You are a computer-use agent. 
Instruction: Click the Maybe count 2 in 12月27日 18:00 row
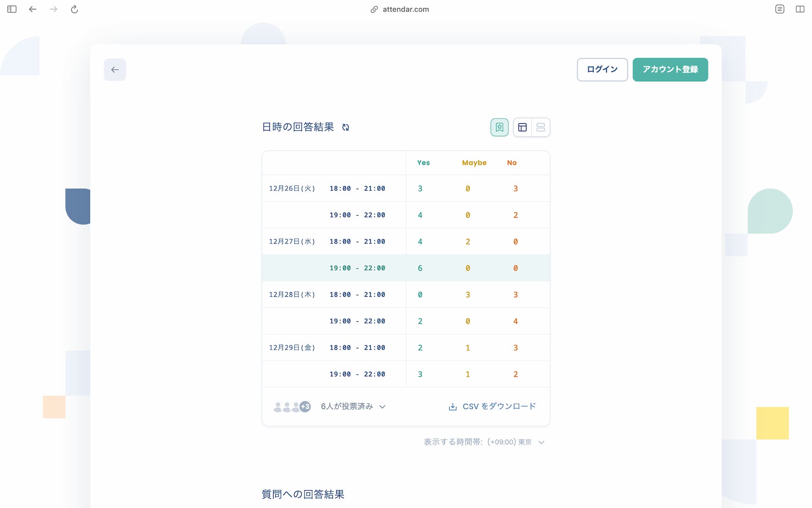click(468, 242)
